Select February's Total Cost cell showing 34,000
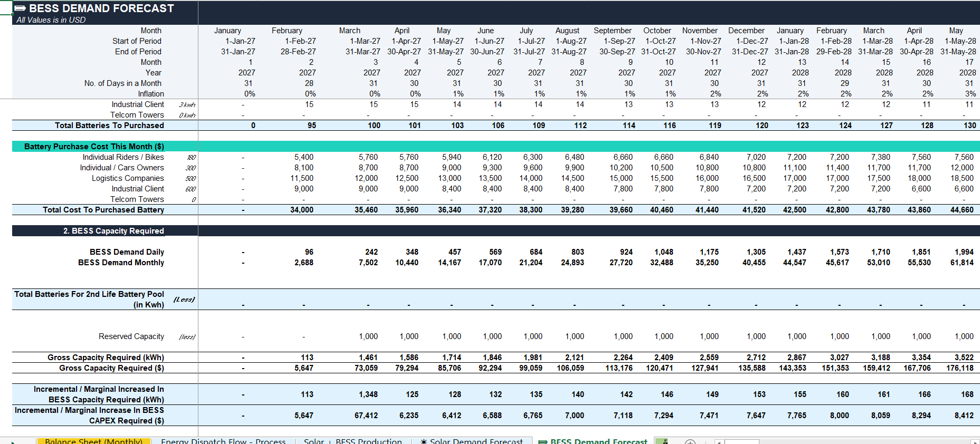 click(302, 210)
